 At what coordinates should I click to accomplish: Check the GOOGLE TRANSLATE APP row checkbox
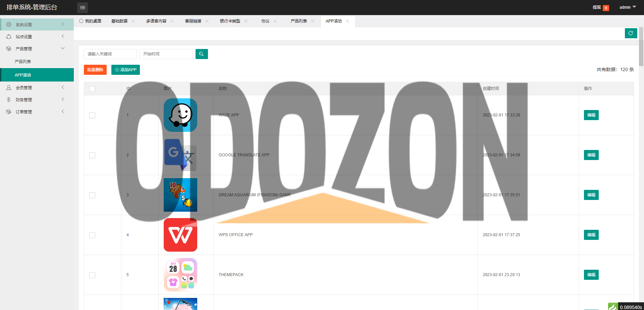coord(92,155)
